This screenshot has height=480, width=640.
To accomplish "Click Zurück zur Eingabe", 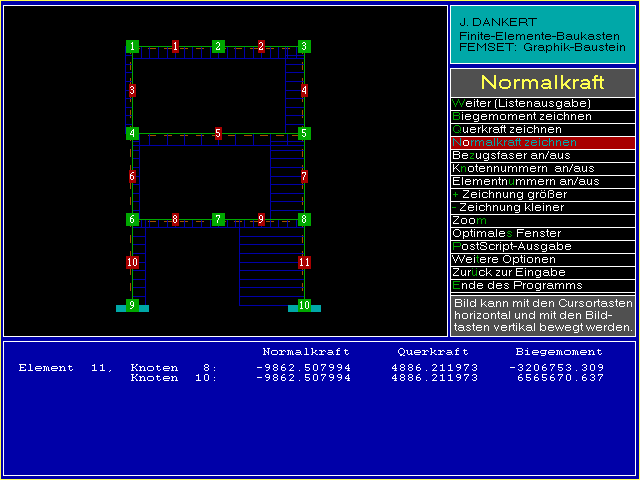I will coord(542,273).
